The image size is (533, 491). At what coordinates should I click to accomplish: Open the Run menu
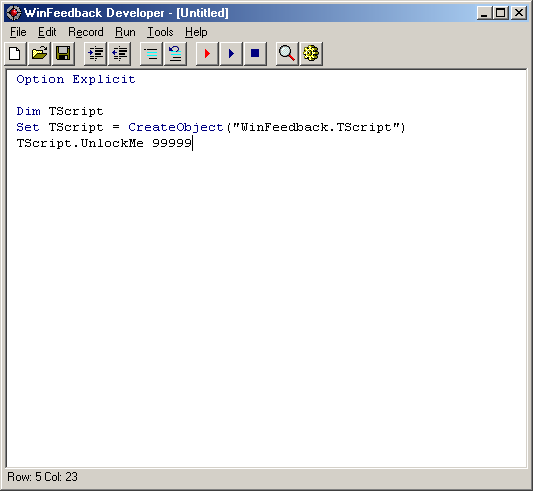pos(125,32)
